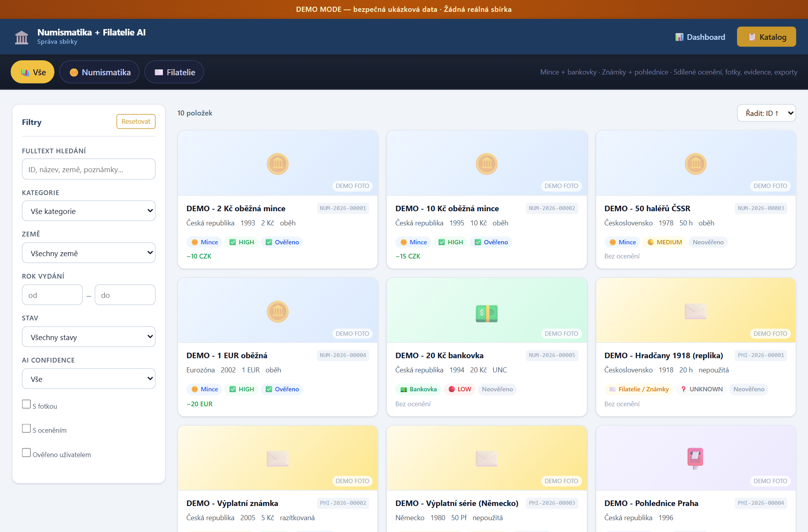Check the Ověřeno uživatelem filter

26,453
